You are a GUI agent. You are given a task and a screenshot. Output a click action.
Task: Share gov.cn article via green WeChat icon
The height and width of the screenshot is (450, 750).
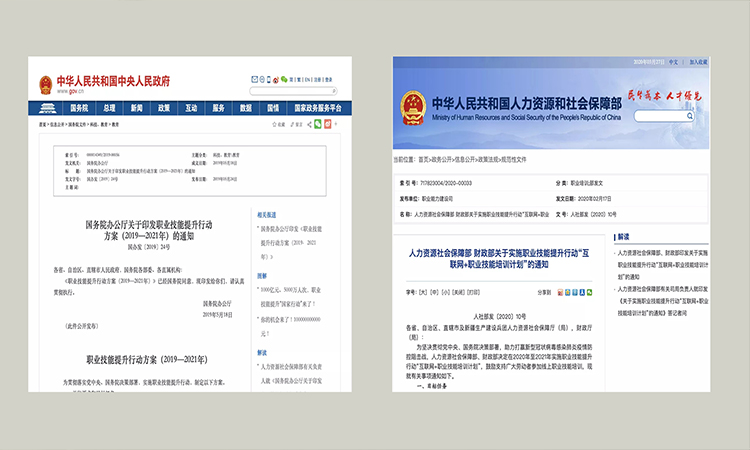(318, 124)
